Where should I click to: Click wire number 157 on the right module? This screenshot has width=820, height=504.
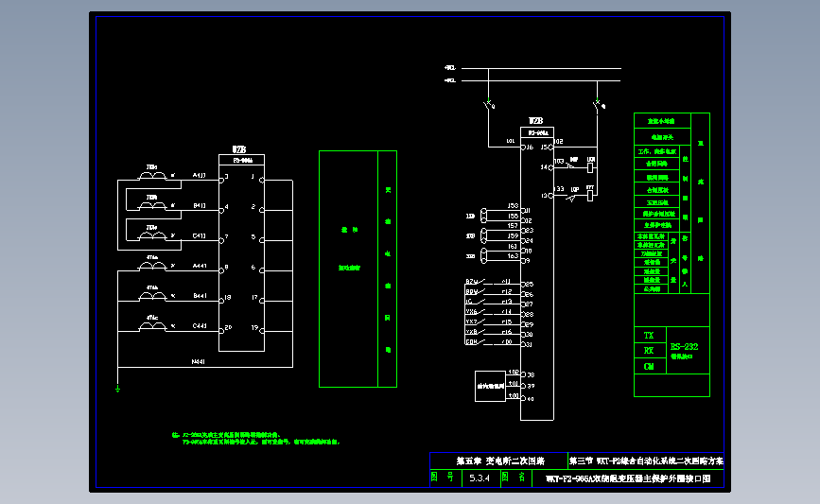(x=513, y=226)
